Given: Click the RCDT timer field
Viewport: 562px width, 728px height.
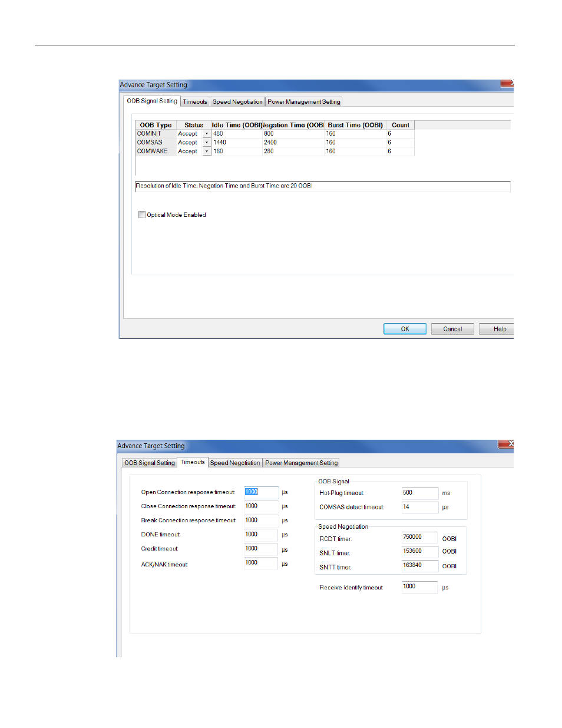Looking at the screenshot, I should (x=420, y=538).
